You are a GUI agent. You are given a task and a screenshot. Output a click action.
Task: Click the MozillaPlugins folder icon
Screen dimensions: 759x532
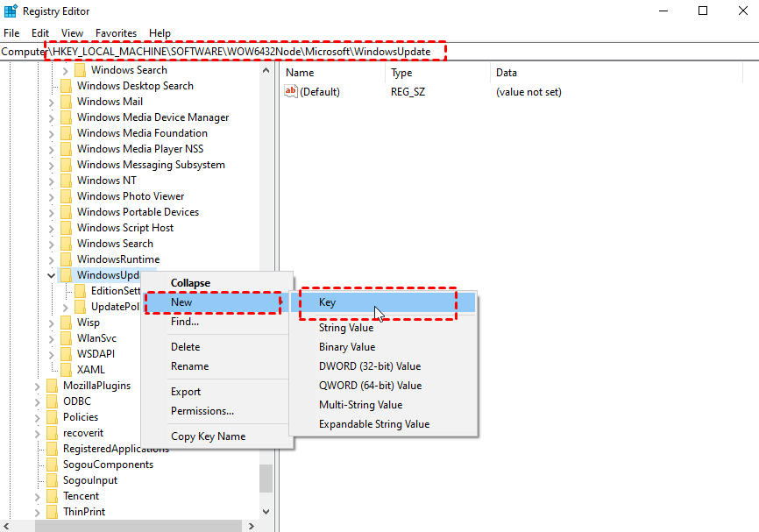[x=52, y=386]
